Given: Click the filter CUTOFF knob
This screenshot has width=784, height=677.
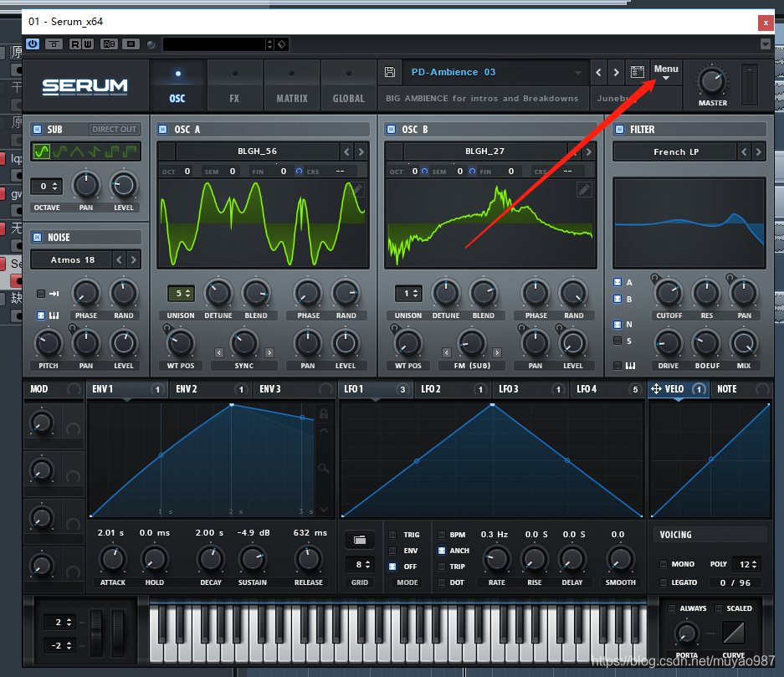Looking at the screenshot, I should point(669,294).
